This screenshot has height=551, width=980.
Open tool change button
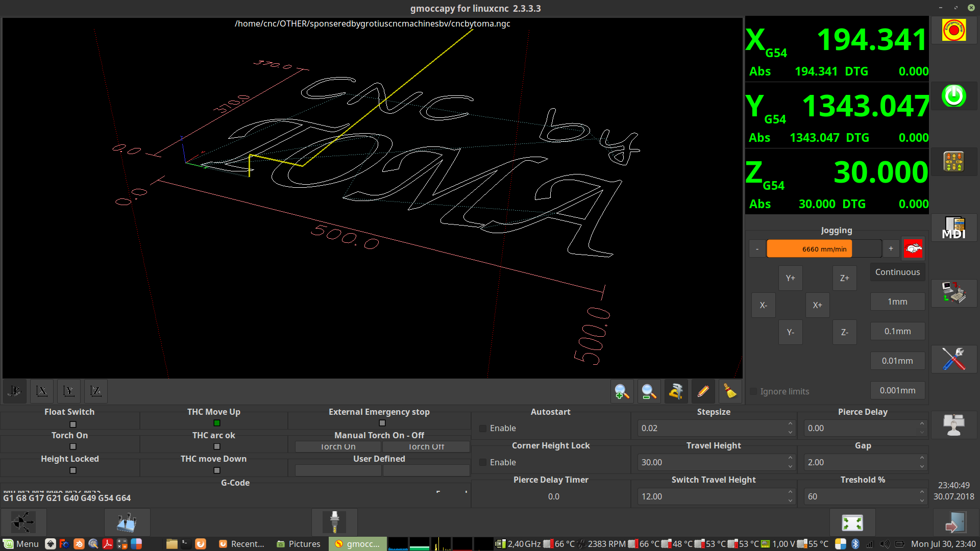[x=334, y=523]
